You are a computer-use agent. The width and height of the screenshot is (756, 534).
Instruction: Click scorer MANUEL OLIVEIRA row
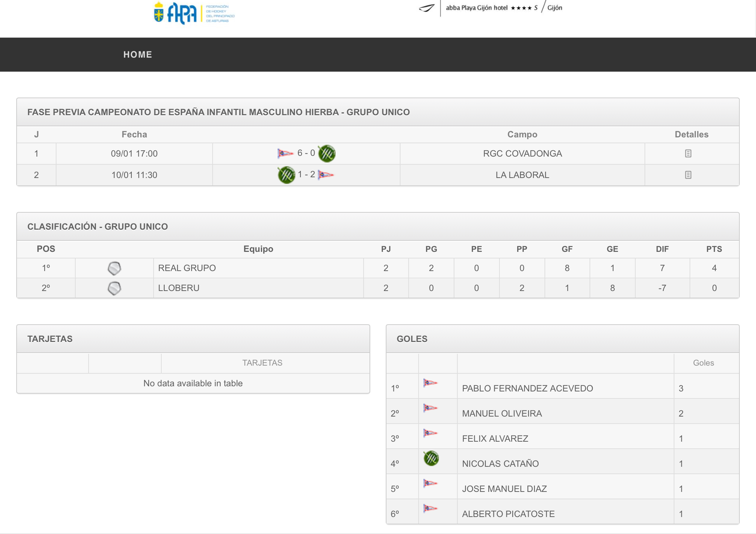(x=502, y=414)
